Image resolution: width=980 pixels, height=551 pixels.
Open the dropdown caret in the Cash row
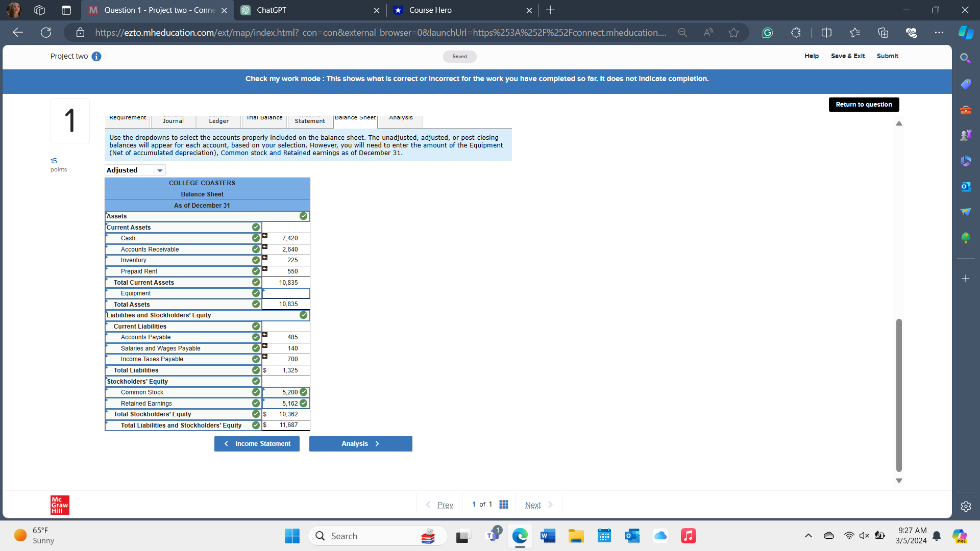point(265,235)
